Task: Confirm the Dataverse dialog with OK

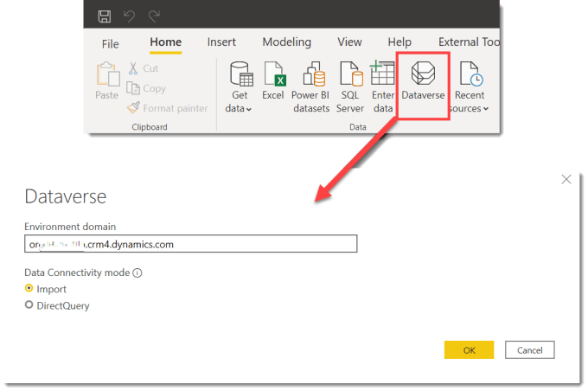Action: [469, 350]
